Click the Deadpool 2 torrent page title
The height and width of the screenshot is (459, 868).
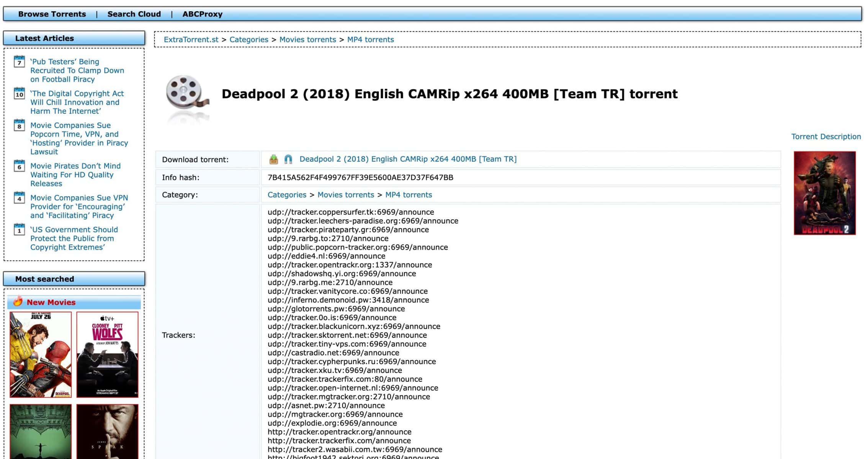click(x=450, y=94)
